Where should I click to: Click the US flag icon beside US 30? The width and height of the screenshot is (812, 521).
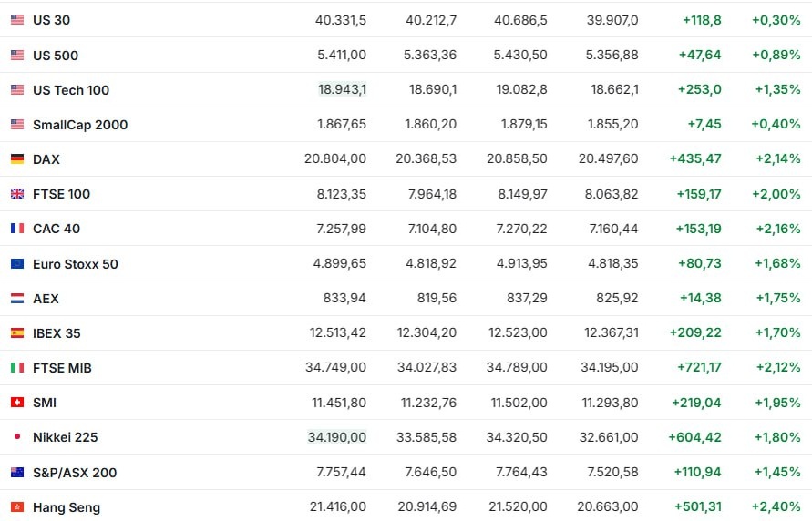[17, 20]
